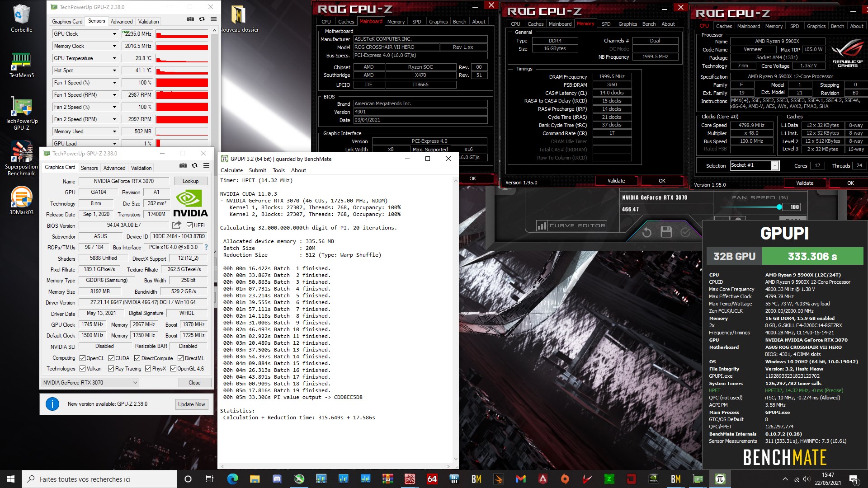Open the Windows notification center
This screenshot has height=488, width=868.
[x=853, y=479]
